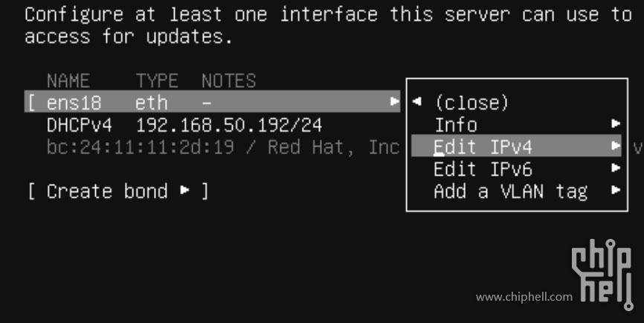644x323 pixels.
Task: Open the www.chiphell.com watermark link
Action: tap(524, 297)
